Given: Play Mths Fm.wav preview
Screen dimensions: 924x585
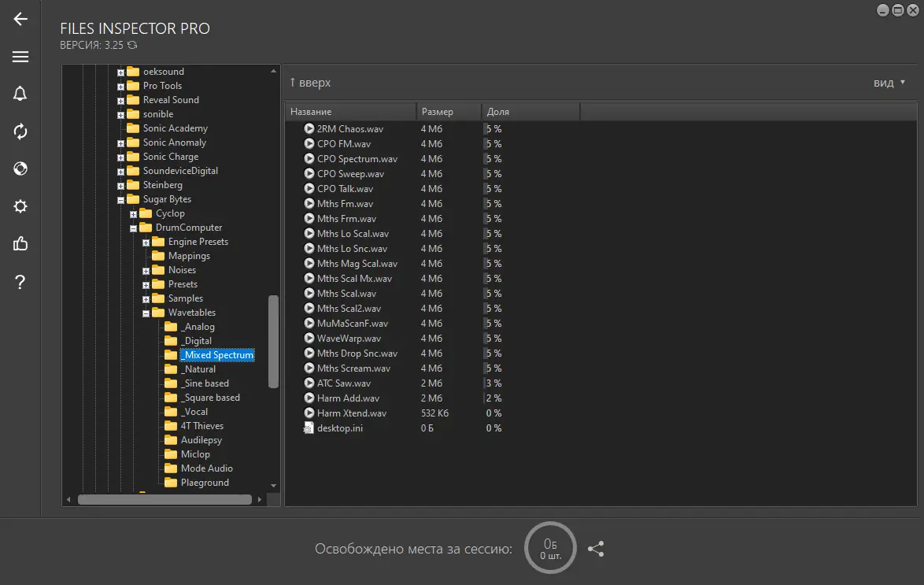Looking at the screenshot, I should pos(309,203).
